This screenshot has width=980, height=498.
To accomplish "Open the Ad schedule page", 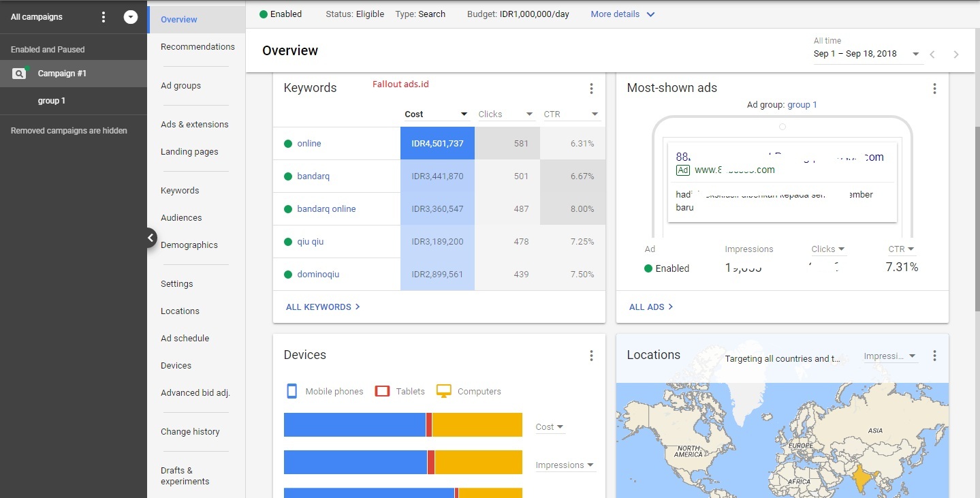I will [x=185, y=339].
